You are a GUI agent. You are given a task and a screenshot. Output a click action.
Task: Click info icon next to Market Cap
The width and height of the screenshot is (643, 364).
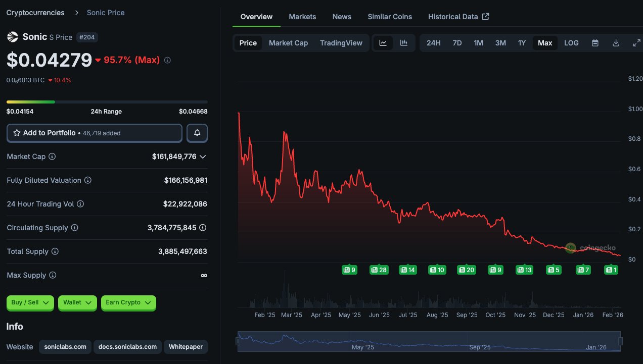[x=52, y=157]
